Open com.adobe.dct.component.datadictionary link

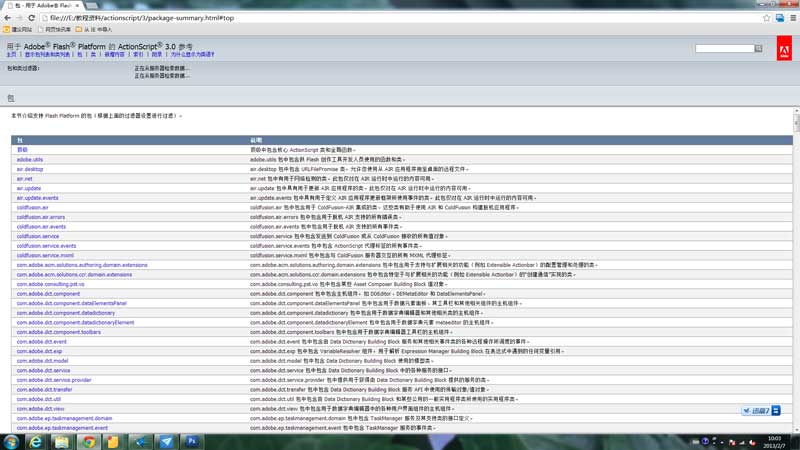click(x=66, y=313)
